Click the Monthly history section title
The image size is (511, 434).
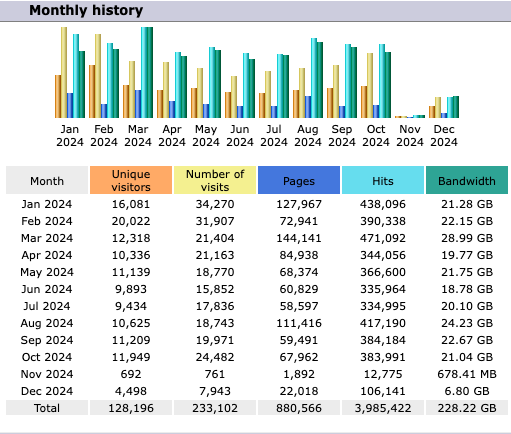pyautogui.click(x=86, y=10)
